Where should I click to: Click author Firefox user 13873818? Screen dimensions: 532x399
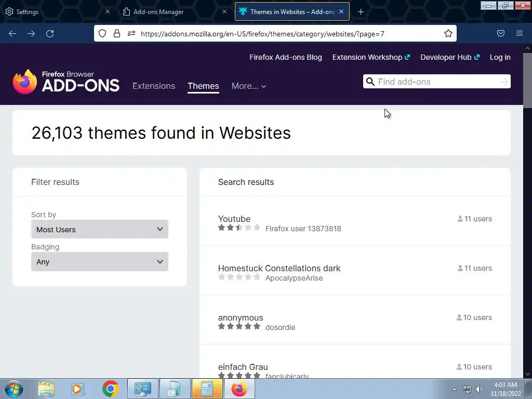303,229
